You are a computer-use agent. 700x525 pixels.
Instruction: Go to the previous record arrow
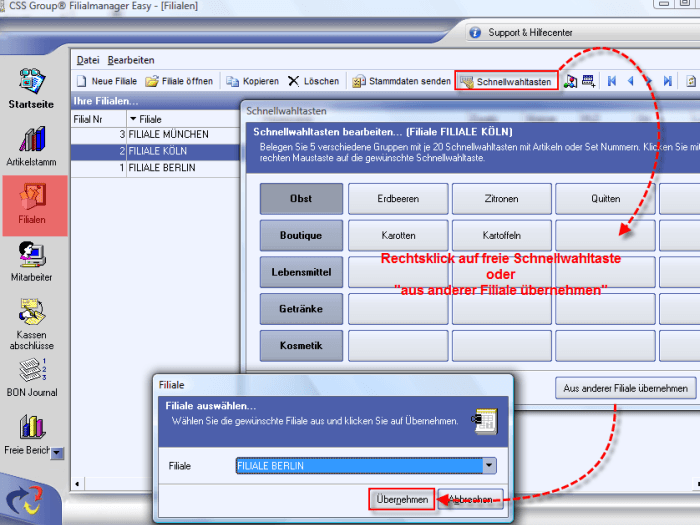630,81
